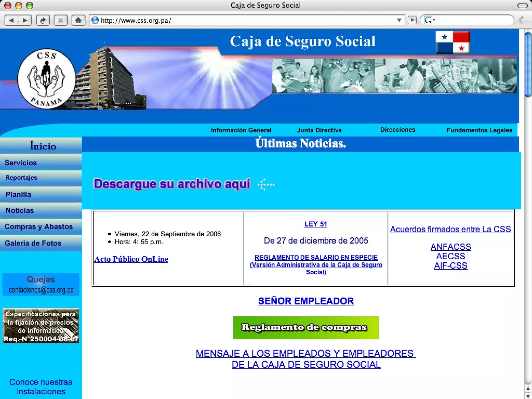Open the AIF-CSS link
This screenshot has height=399, width=532.
pyautogui.click(x=451, y=265)
